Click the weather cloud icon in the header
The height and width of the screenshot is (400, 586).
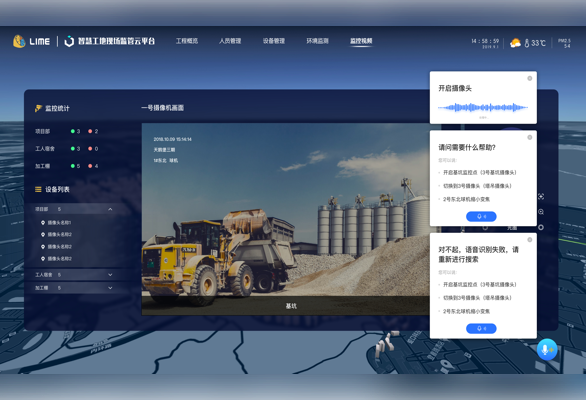[x=515, y=43]
